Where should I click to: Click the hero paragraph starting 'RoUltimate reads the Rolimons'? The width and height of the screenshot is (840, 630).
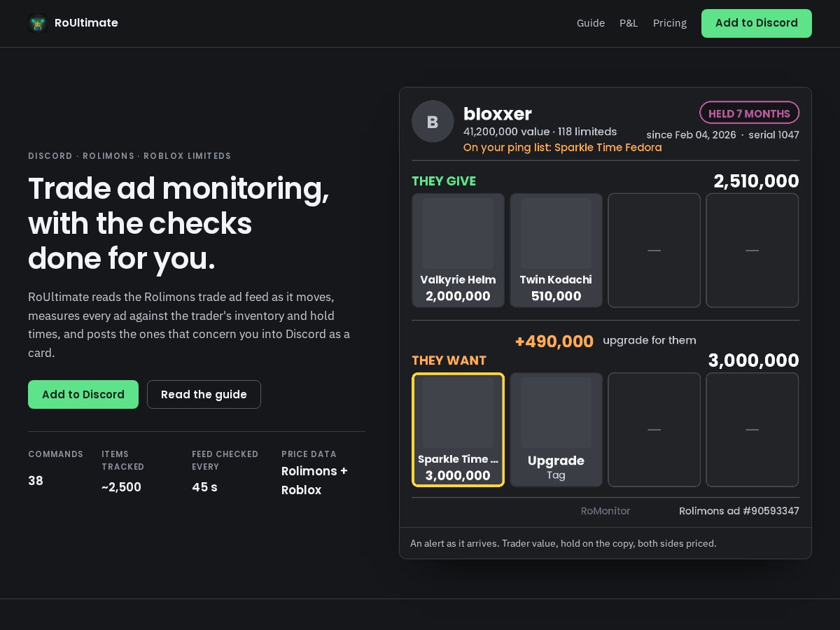coord(189,325)
